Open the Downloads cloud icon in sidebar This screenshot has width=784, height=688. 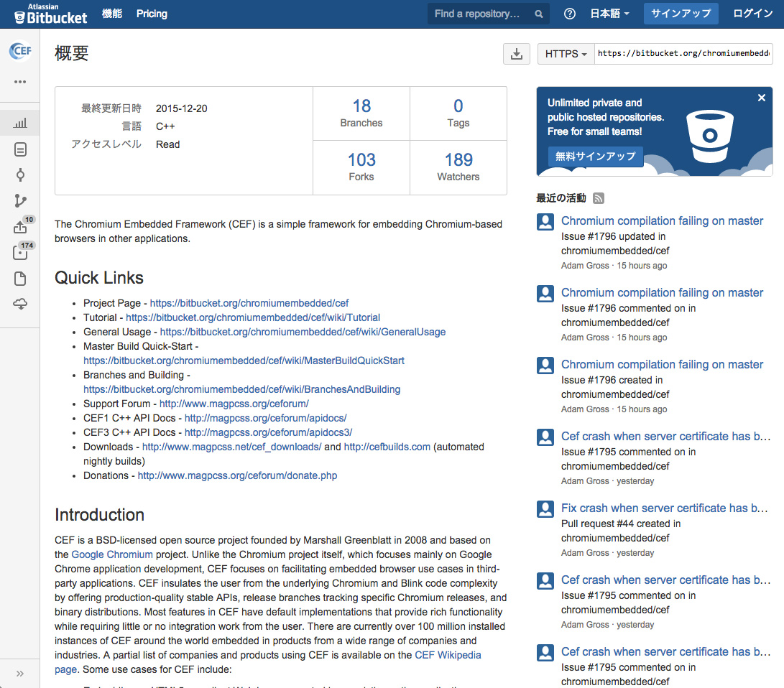[x=20, y=304]
